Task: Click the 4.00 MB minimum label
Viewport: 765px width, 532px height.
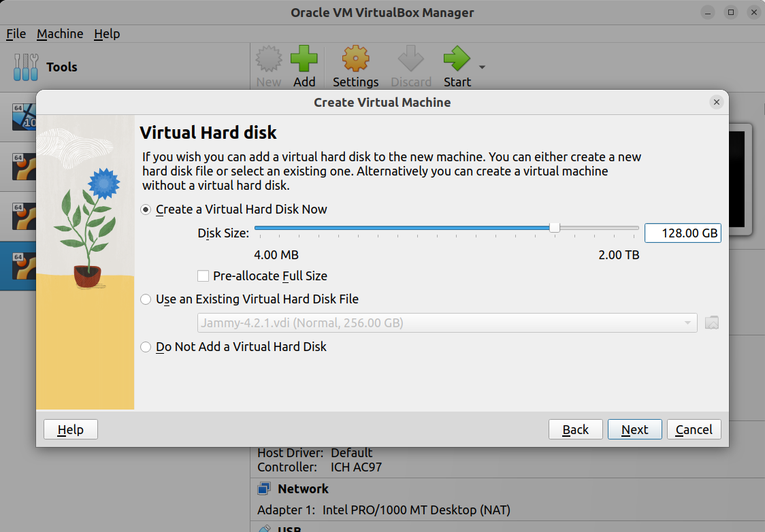Action: point(276,255)
